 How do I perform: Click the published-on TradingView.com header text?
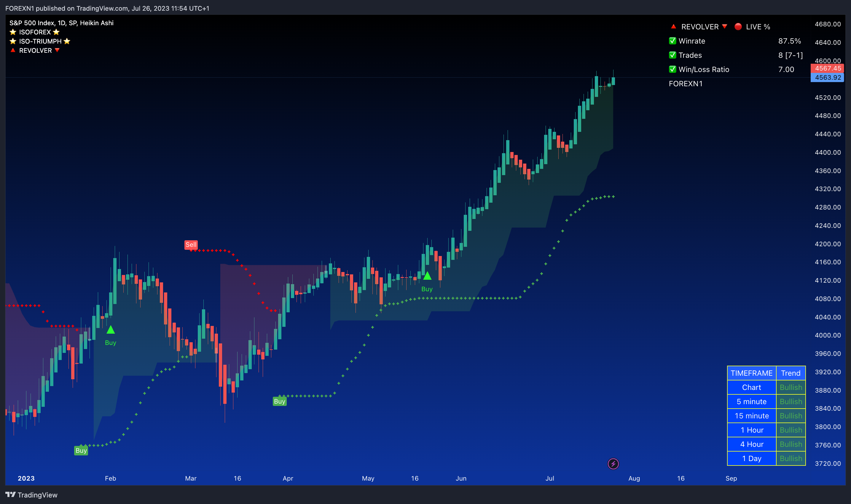107,8
